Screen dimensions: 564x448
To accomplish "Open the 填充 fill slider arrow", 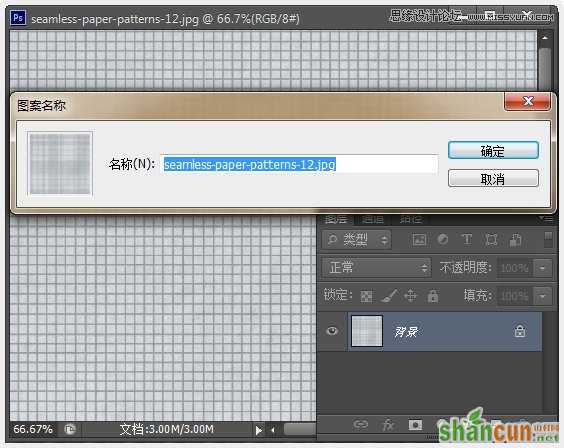I will click(542, 296).
